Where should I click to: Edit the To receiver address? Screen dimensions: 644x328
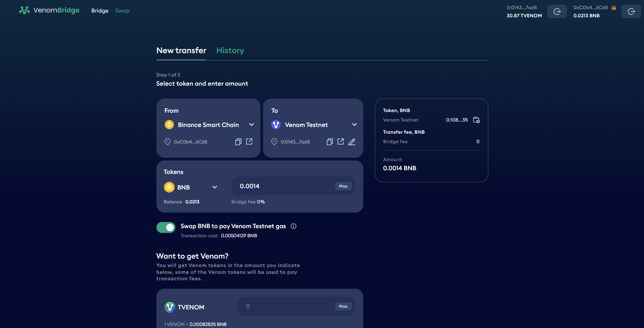coord(352,142)
